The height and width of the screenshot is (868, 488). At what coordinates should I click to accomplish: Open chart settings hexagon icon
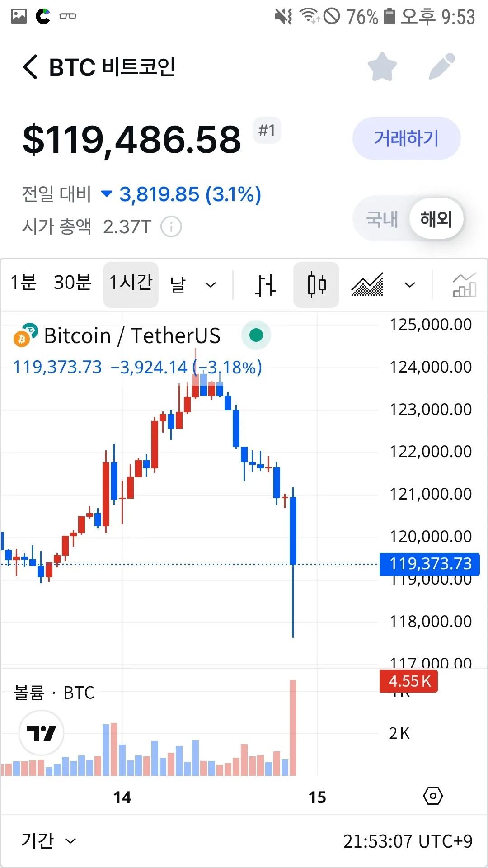click(x=433, y=796)
